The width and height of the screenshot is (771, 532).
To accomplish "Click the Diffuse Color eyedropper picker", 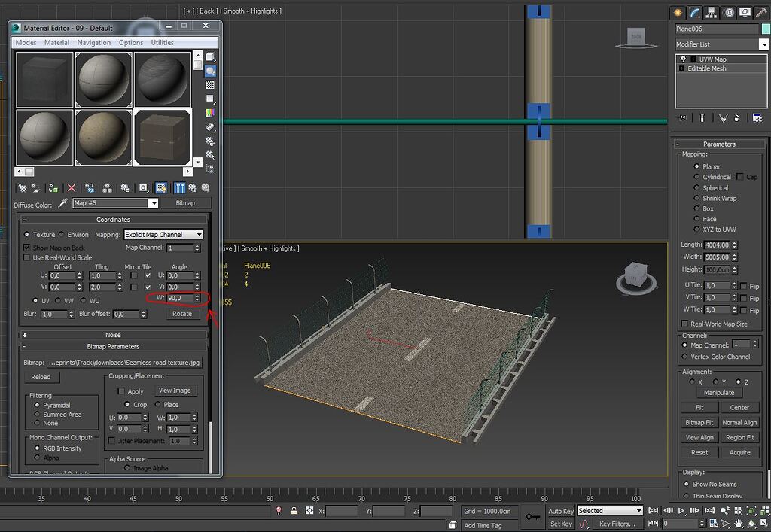I will point(61,204).
